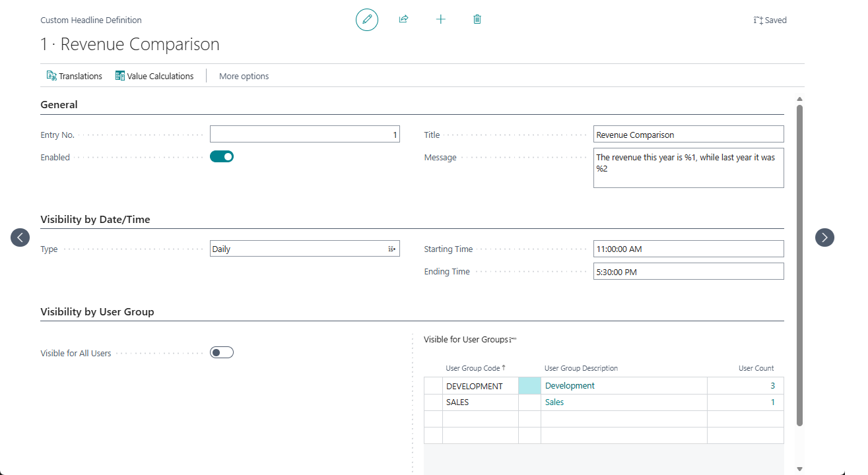Go to next record with right arrow
868x475 pixels.
tap(824, 237)
